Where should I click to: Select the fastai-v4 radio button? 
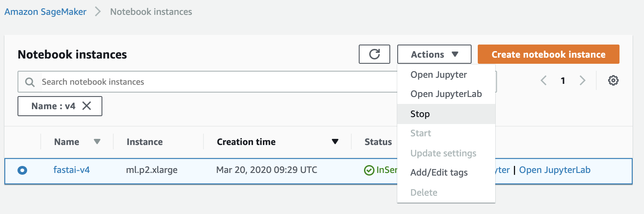(22, 170)
